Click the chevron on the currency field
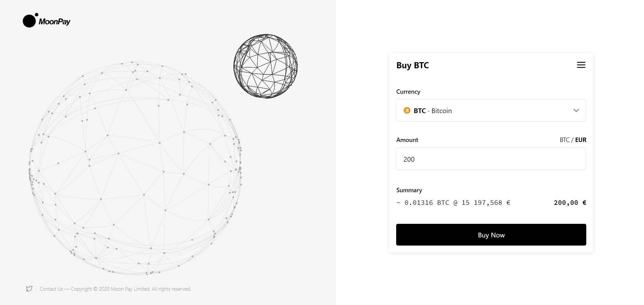Screen dimensions: 644x305 coord(576,110)
